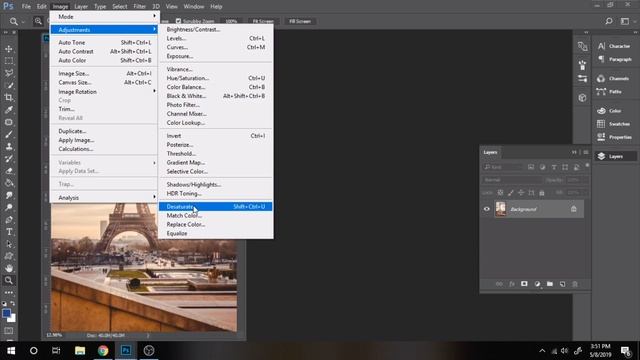
Task: Collapse the Layers panel
Action: click(x=574, y=152)
